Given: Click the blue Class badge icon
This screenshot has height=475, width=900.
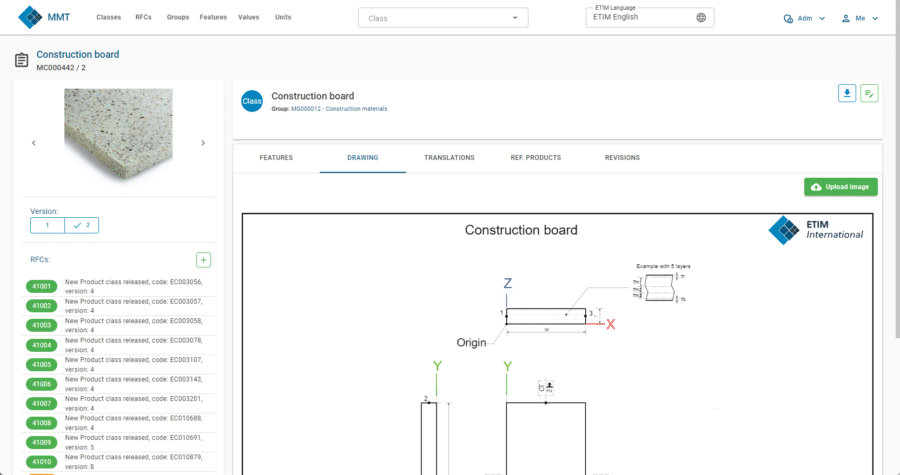Looking at the screenshot, I should [251, 101].
